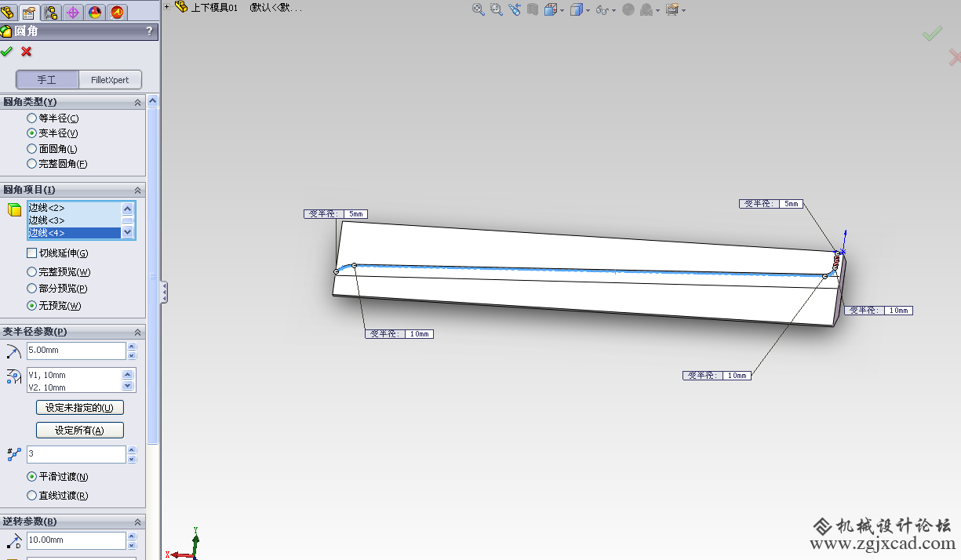Select the Zoom to Area tool
The height and width of the screenshot is (560, 961).
(x=497, y=9)
